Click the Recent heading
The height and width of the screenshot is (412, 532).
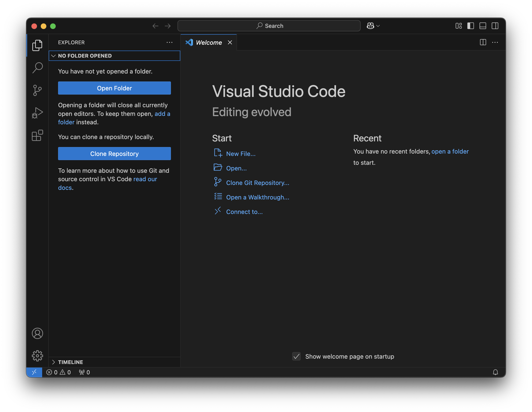click(367, 138)
